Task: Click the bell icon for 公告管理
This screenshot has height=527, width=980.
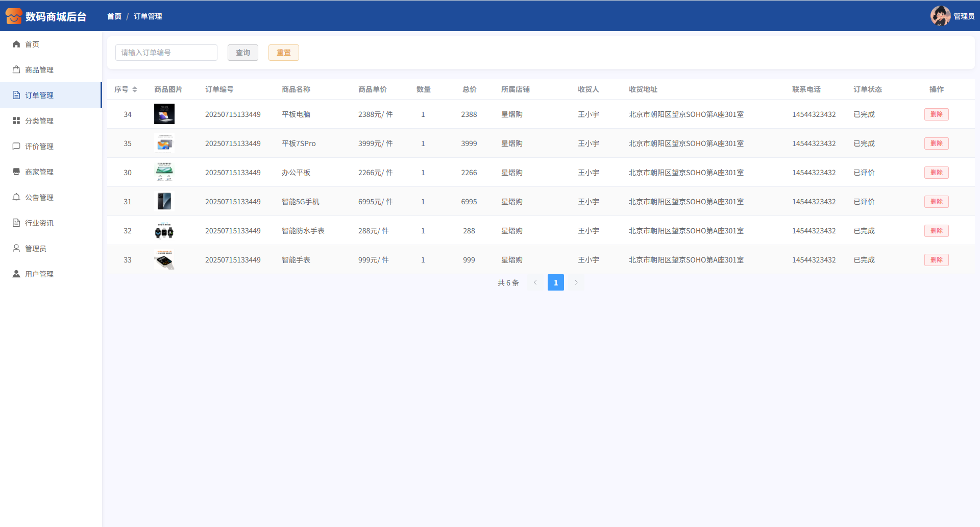Action: pos(16,198)
